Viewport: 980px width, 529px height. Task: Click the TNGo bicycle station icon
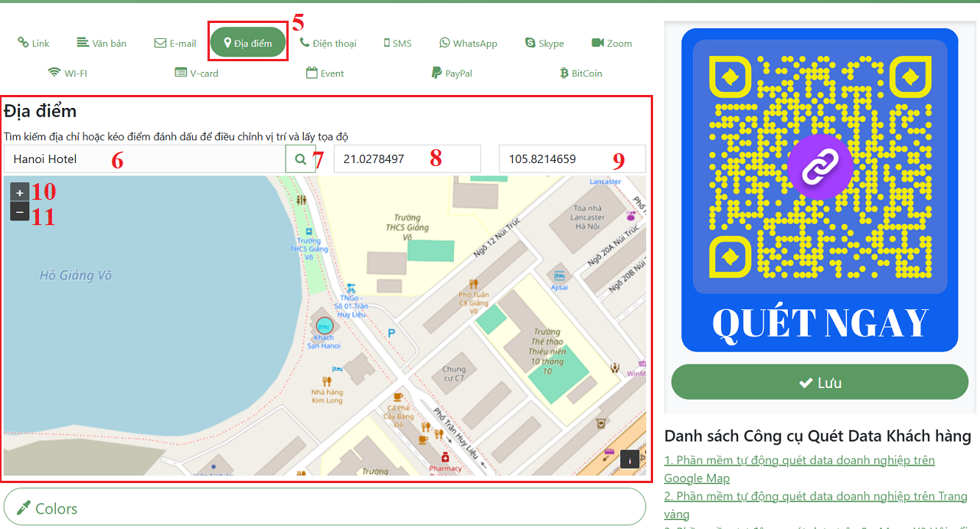[x=351, y=289]
